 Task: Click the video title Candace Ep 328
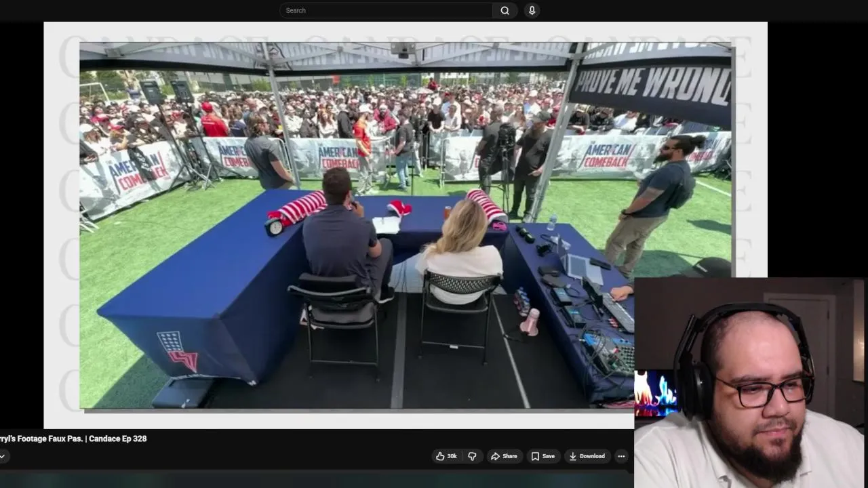[73, 439]
